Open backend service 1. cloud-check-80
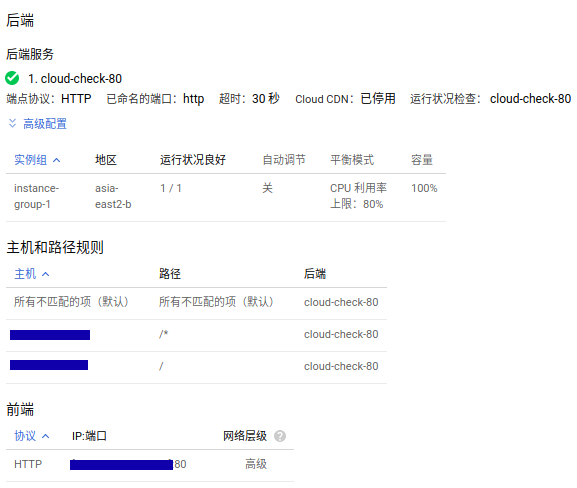 (75, 78)
